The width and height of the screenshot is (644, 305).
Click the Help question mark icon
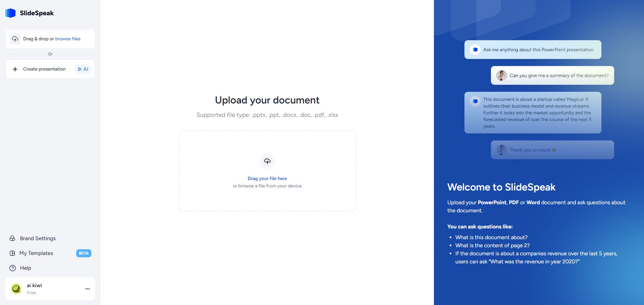click(12, 268)
